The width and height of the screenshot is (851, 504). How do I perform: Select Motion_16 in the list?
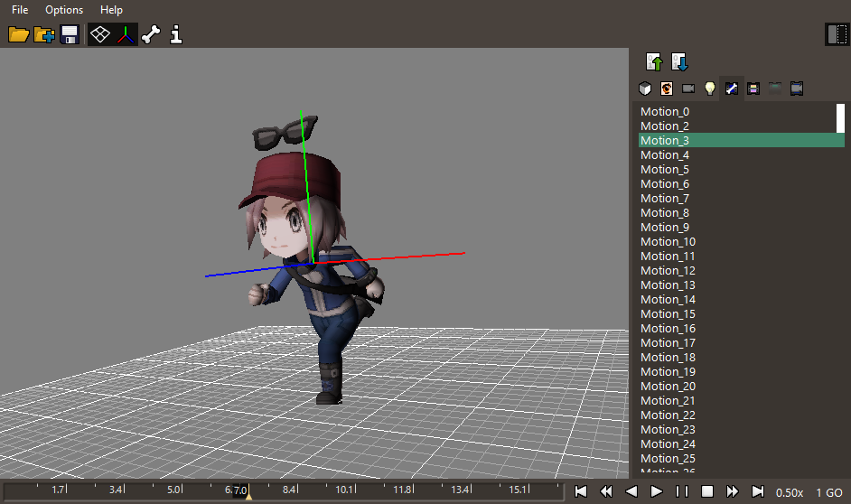[742, 329]
